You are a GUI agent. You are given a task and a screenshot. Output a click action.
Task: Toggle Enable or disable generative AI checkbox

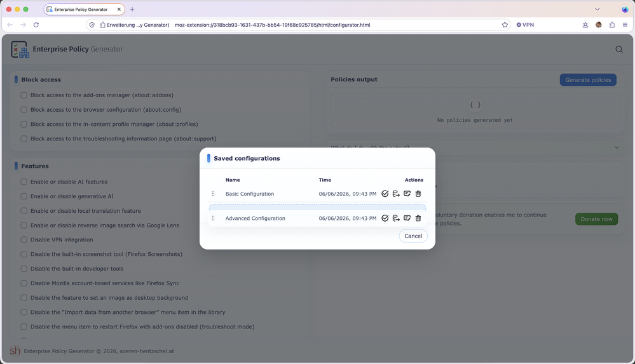(x=24, y=196)
